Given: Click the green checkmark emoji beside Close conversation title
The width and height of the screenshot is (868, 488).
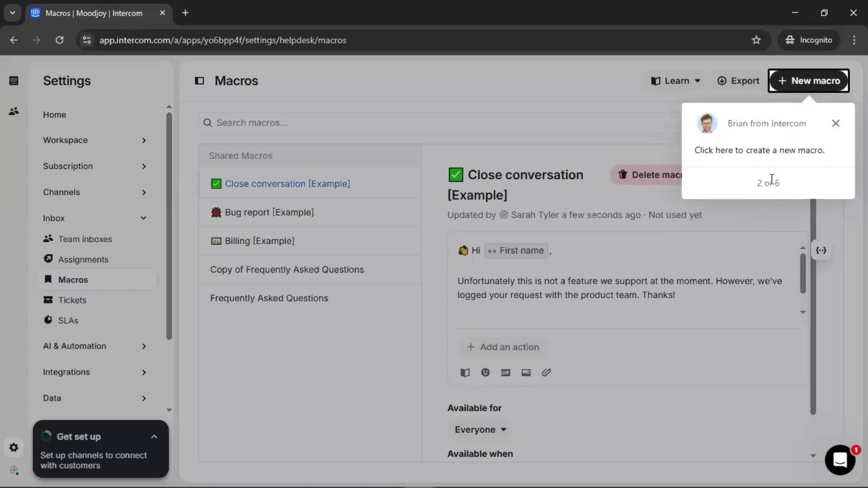Looking at the screenshot, I should 456,175.
